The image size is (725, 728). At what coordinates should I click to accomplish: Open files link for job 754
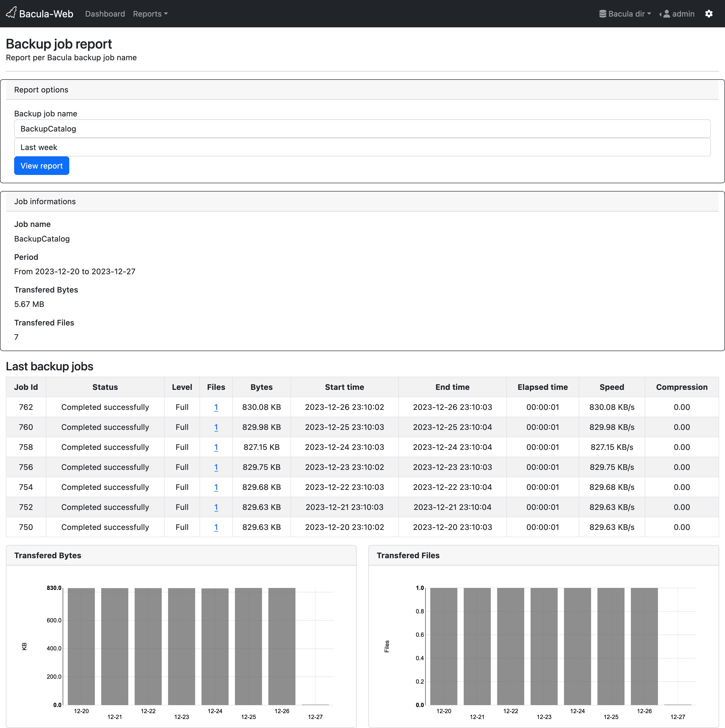coord(216,487)
